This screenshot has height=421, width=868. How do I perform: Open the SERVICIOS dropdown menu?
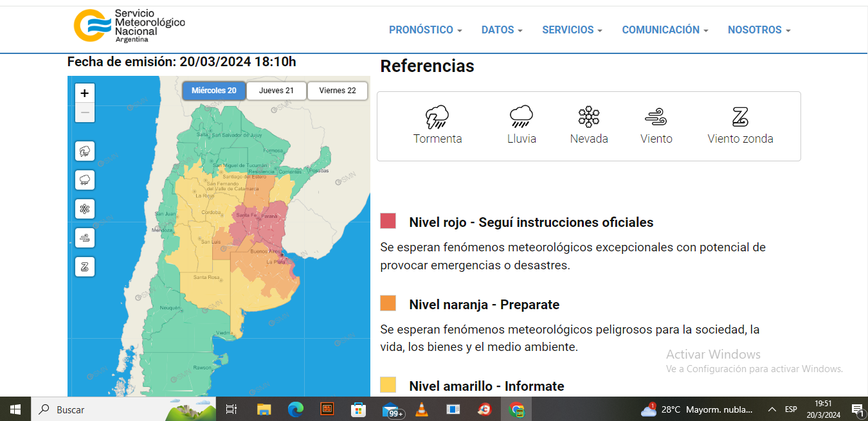pos(572,30)
